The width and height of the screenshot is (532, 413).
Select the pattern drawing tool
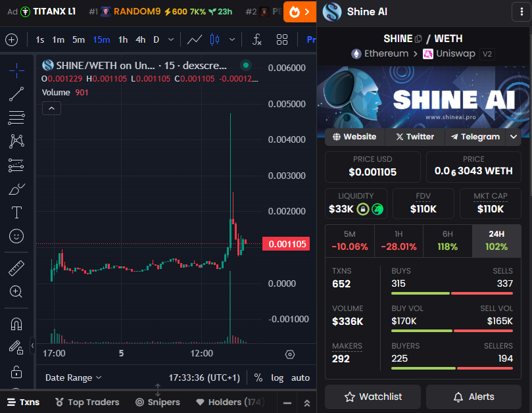click(x=16, y=141)
